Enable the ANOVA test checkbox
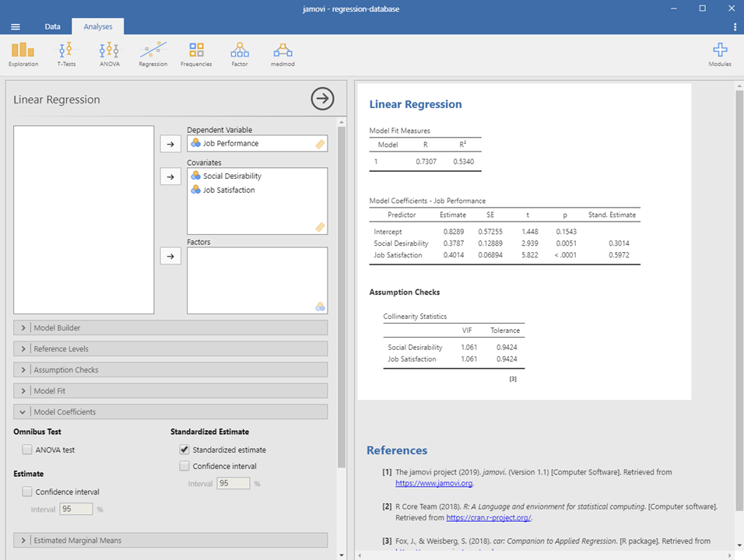Screen dimensions: 744x560 click(x=27, y=450)
